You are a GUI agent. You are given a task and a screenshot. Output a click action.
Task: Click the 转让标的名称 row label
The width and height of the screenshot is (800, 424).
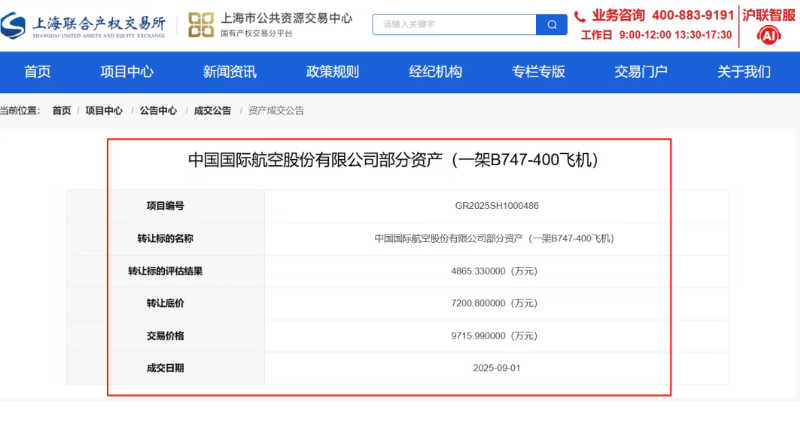165,238
